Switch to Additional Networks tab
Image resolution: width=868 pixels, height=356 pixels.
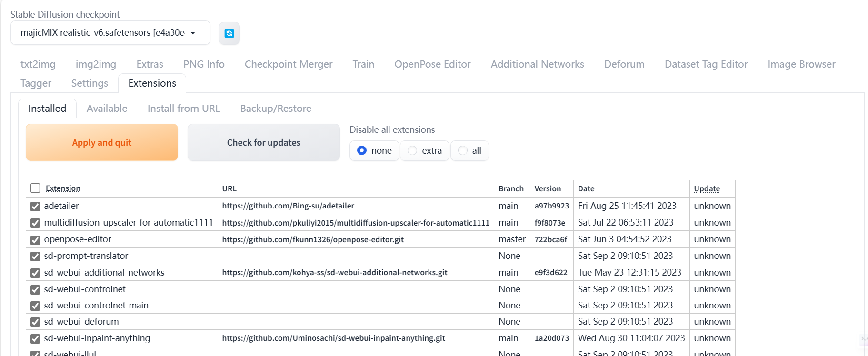tap(538, 64)
